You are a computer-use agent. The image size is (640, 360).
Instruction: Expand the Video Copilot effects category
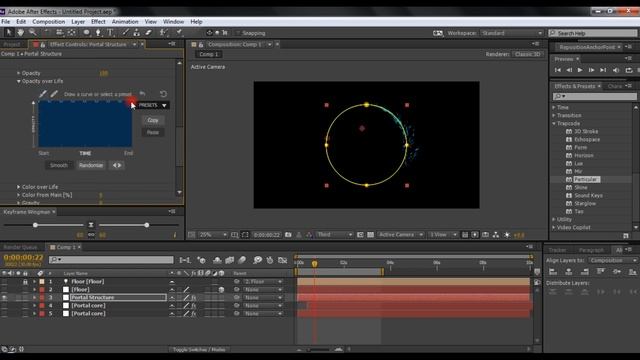pos(553,227)
